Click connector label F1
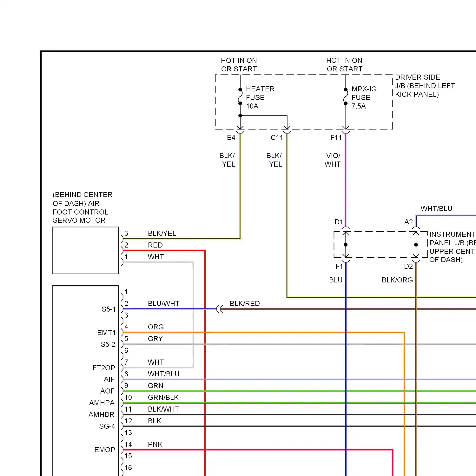The height and width of the screenshot is (476, 476). point(339,266)
